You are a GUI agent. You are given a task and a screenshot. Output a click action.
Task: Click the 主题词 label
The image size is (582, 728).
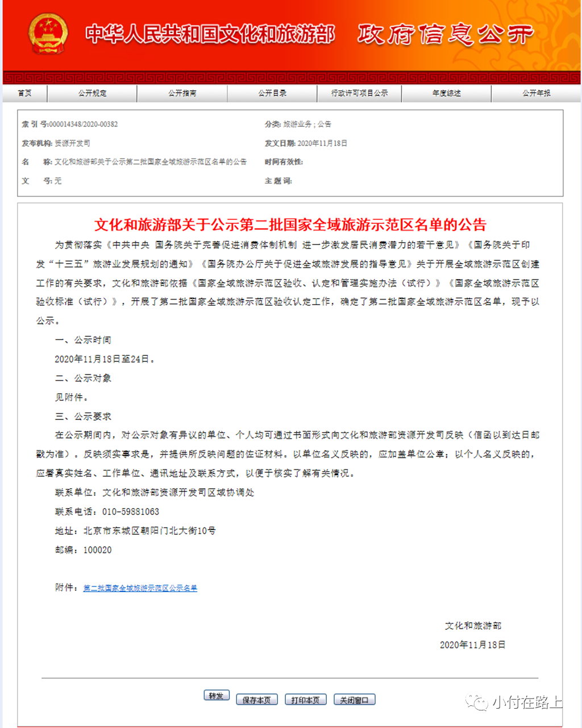[x=278, y=181]
